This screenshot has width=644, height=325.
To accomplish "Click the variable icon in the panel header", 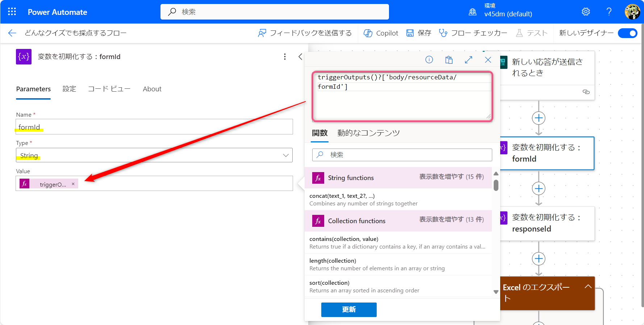I will (24, 57).
